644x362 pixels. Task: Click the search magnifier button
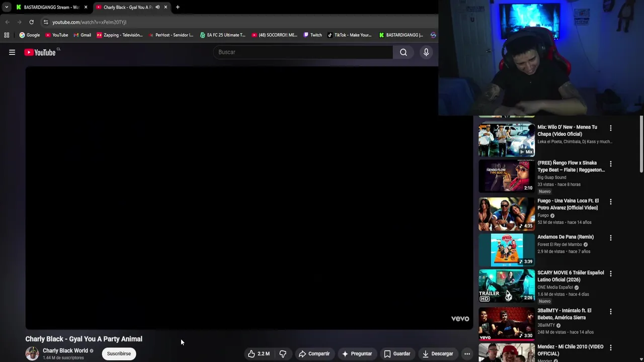[x=404, y=52]
